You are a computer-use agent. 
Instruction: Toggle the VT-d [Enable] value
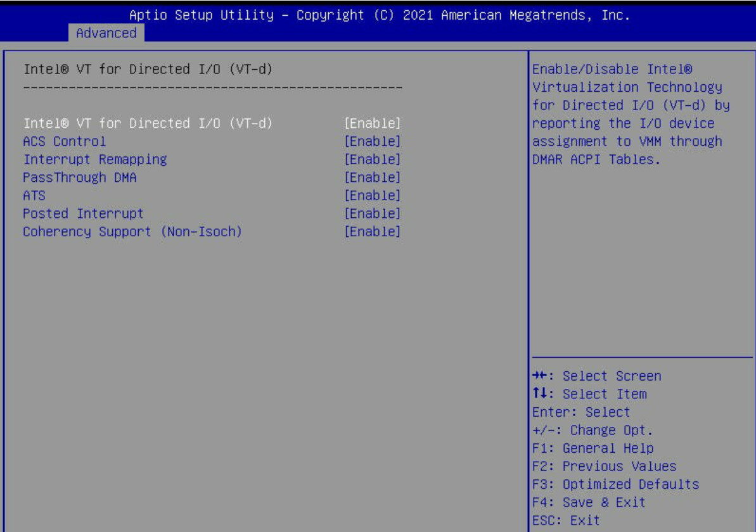[371, 123]
